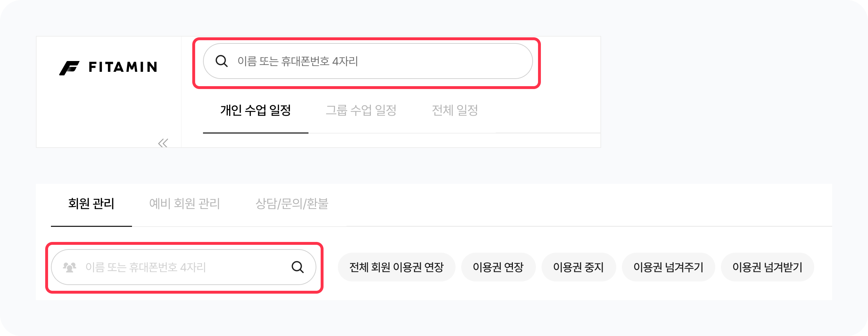Open the 예비 회원 관리 tab
Image resolution: width=868 pixels, height=336 pixels.
(x=184, y=204)
